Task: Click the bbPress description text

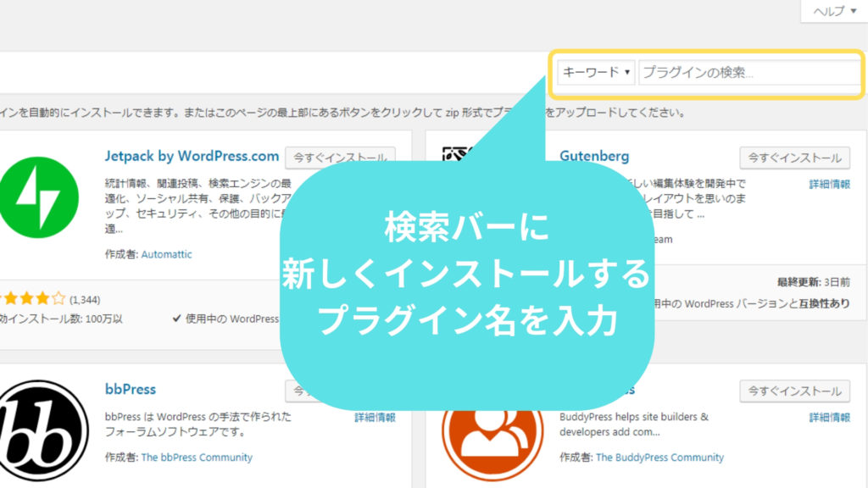Action: (x=198, y=424)
